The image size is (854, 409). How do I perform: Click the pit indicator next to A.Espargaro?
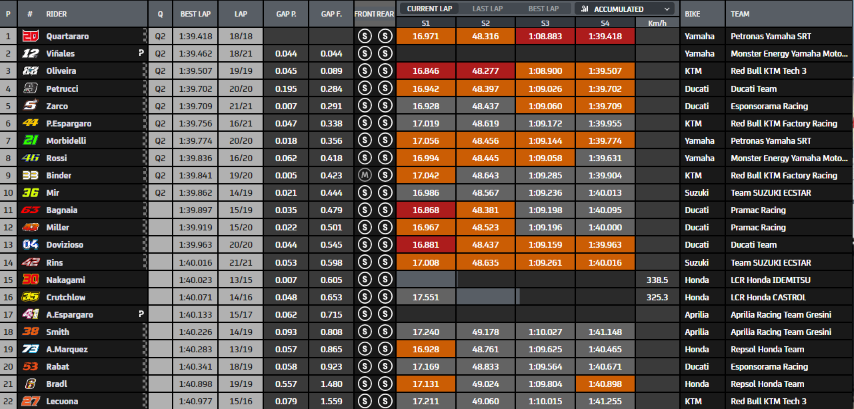(141, 314)
